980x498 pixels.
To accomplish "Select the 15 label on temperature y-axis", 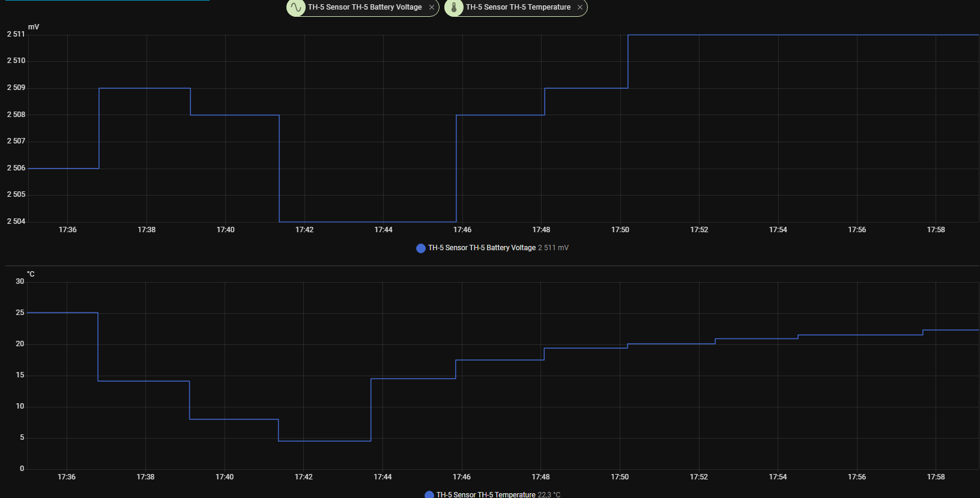I will [x=20, y=375].
